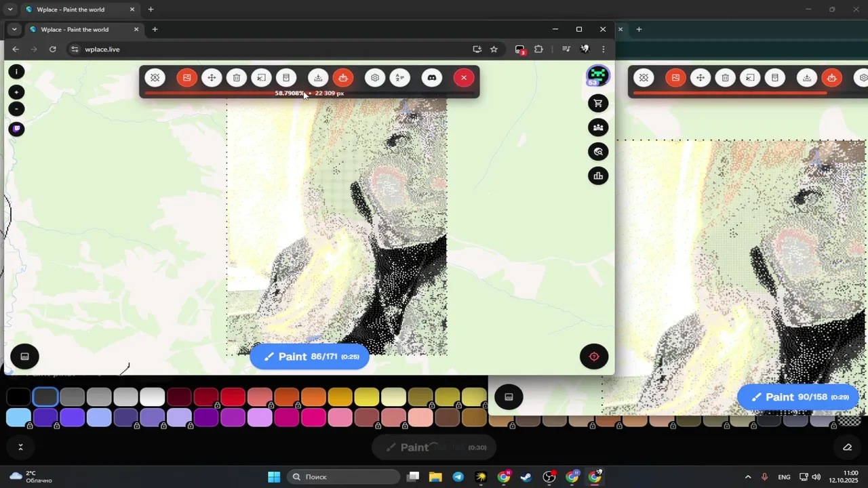Viewport: 868px width, 488px height.
Task: Go back in the front browser window
Action: point(16,49)
